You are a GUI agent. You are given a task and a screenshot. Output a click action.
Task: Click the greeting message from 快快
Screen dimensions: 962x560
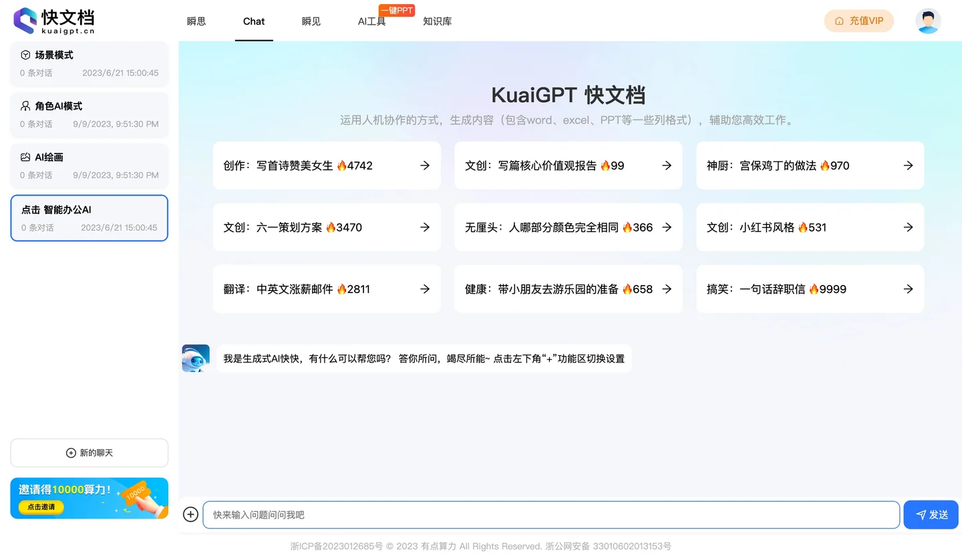coord(424,358)
